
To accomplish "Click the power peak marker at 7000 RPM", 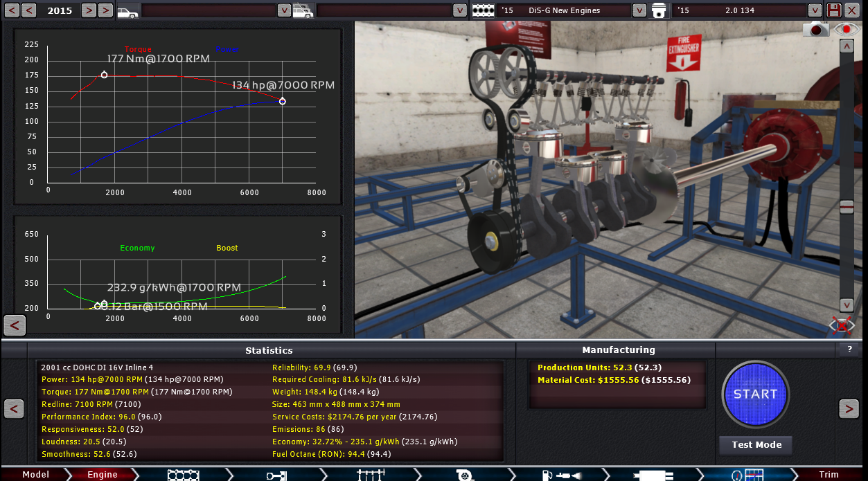I will pos(282,102).
